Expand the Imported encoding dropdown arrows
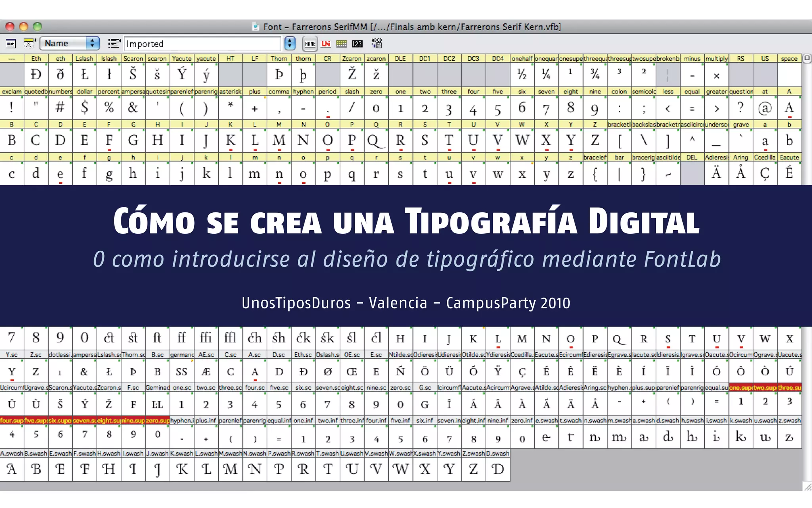Image resolution: width=812 pixels, height=508 pixels. coord(290,43)
